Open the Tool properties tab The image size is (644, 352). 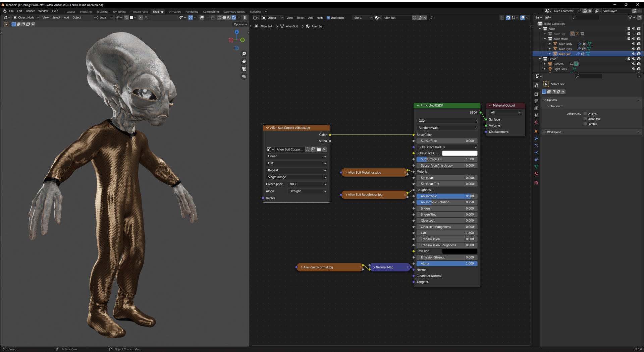tap(536, 85)
